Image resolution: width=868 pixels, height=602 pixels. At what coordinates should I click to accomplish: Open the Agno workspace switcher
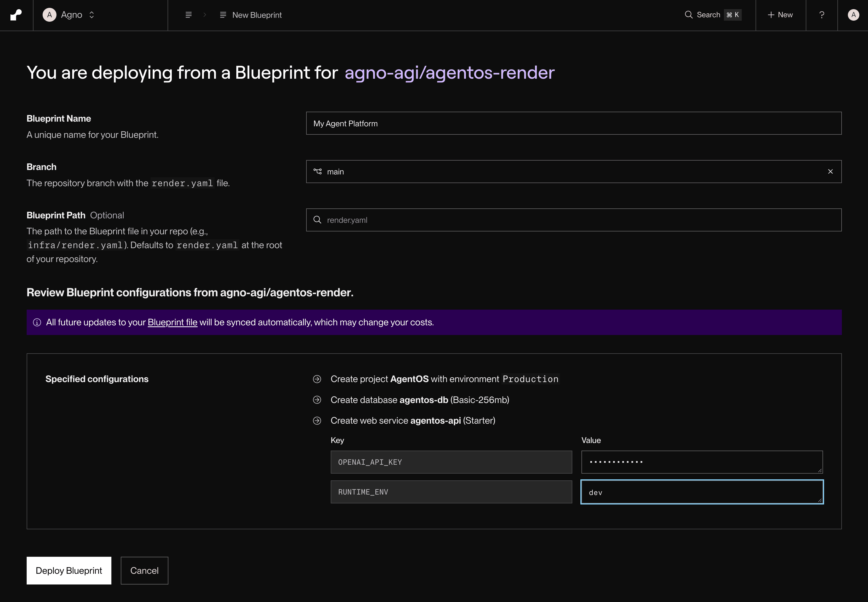click(69, 15)
